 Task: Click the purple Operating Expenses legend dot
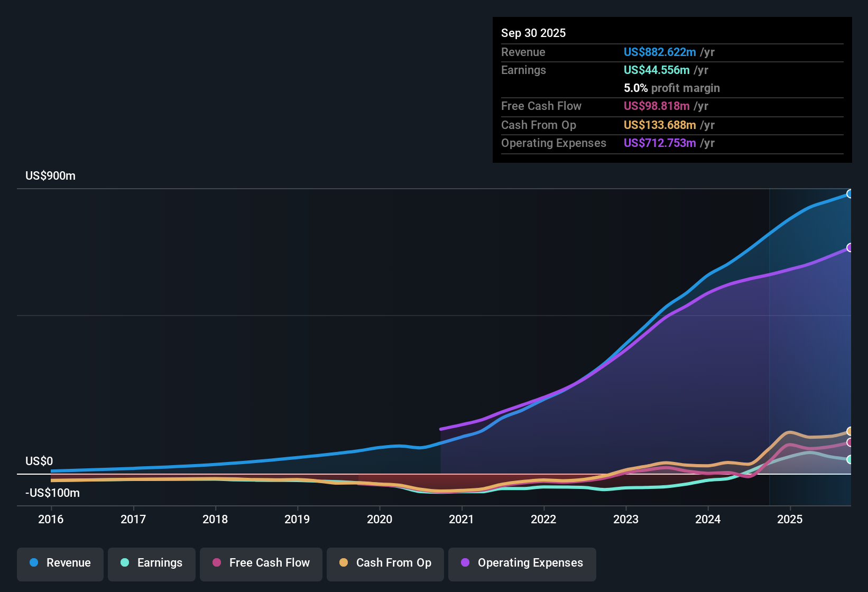pos(465,563)
